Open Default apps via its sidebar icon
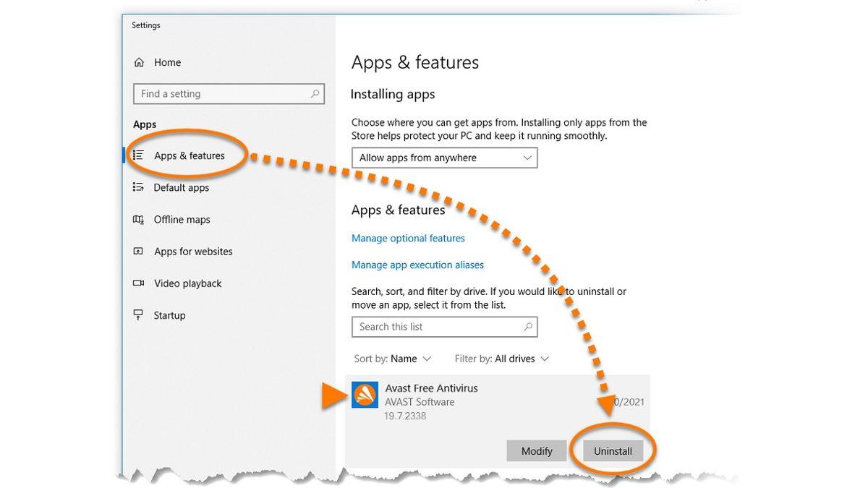This screenshot has width=868, height=488. (x=138, y=187)
